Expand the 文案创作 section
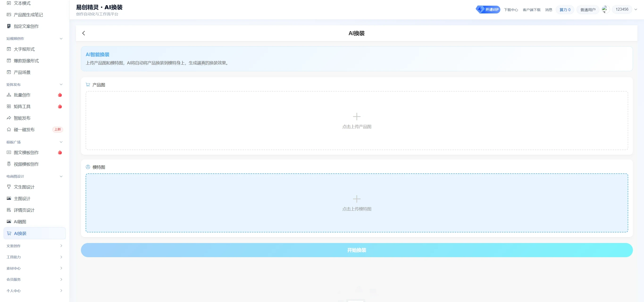Screen dimensions: 644x302 click(x=61, y=246)
